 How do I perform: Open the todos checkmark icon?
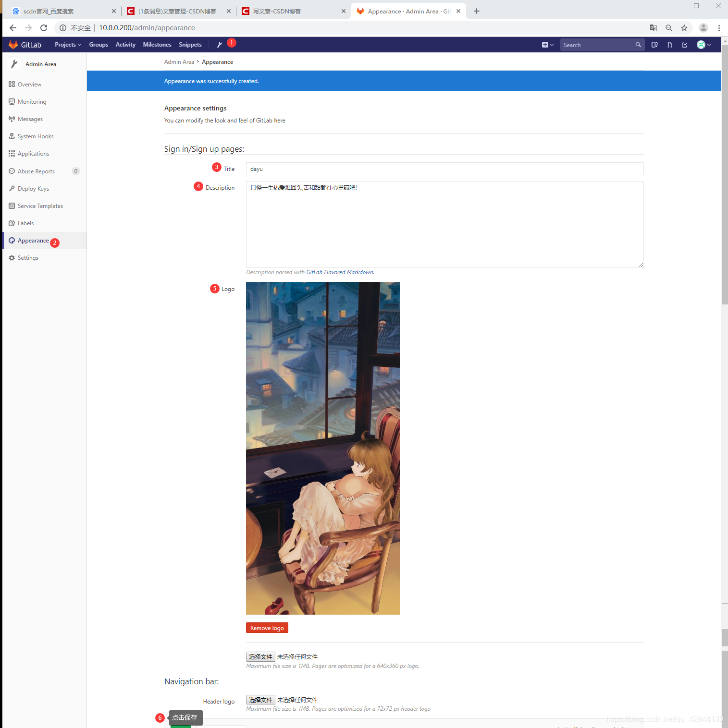click(685, 45)
